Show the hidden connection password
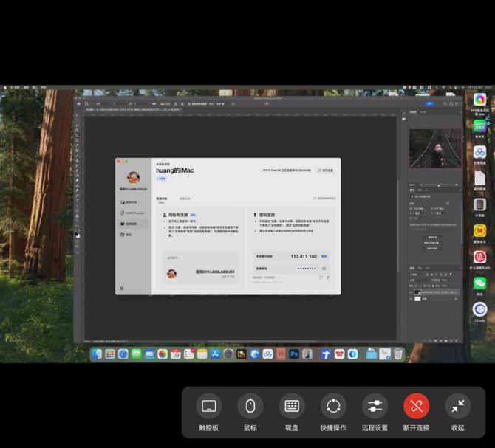The width and height of the screenshot is (495, 448). [x=324, y=269]
